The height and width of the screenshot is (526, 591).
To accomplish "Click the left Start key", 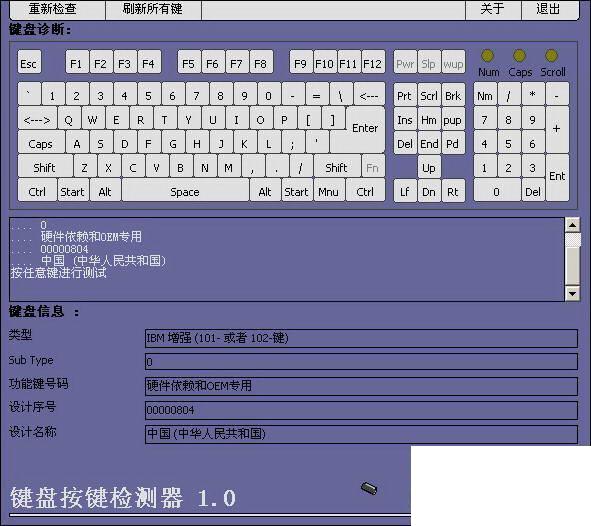I will click(x=73, y=191).
